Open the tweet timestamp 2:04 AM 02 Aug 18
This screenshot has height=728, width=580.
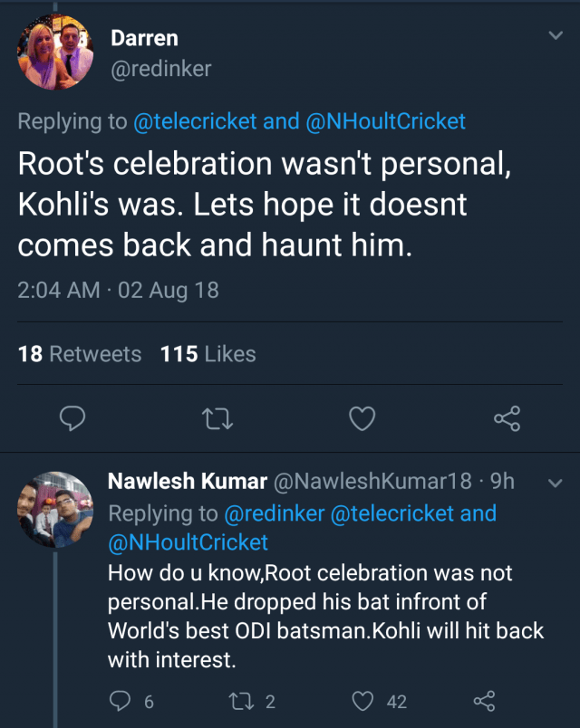tap(118, 291)
